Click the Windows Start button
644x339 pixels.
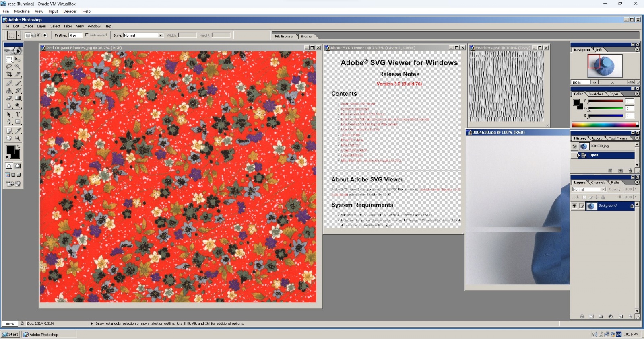click(x=10, y=334)
